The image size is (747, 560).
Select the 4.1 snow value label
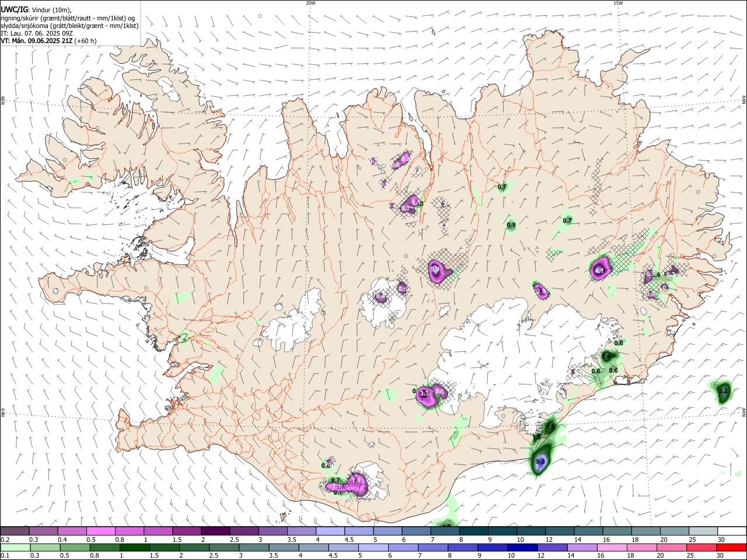tap(599, 271)
